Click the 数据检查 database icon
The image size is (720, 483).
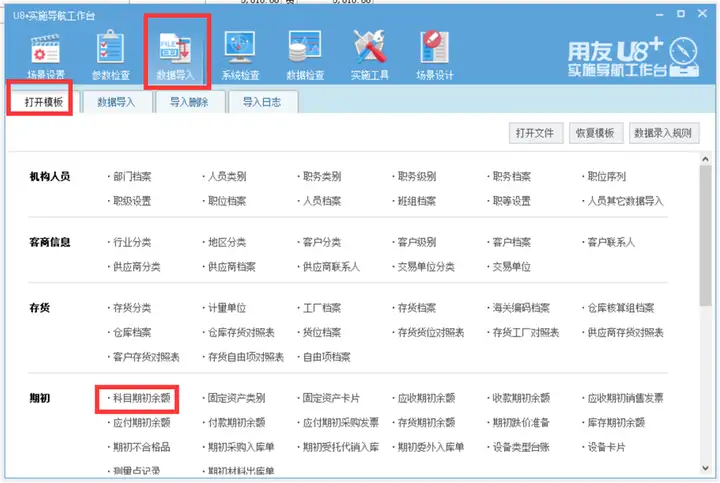pyautogui.click(x=305, y=56)
